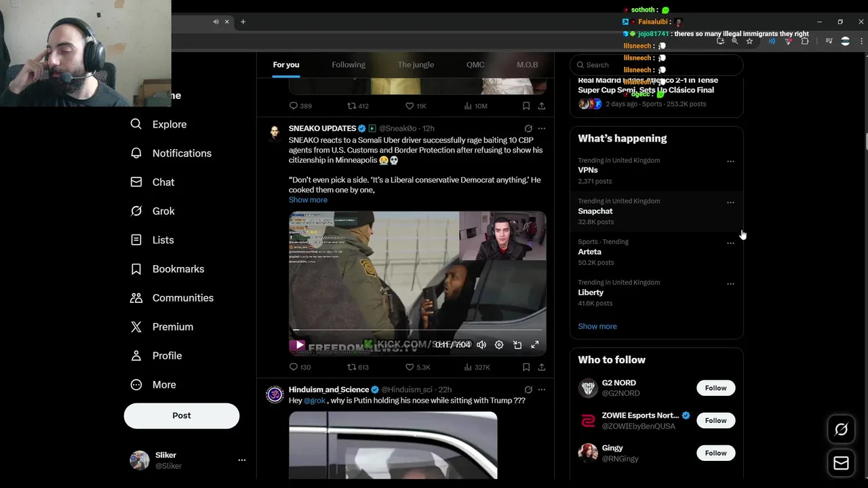Image resolution: width=868 pixels, height=488 pixels.
Task: Switch to the QMC tab
Action: (475, 65)
